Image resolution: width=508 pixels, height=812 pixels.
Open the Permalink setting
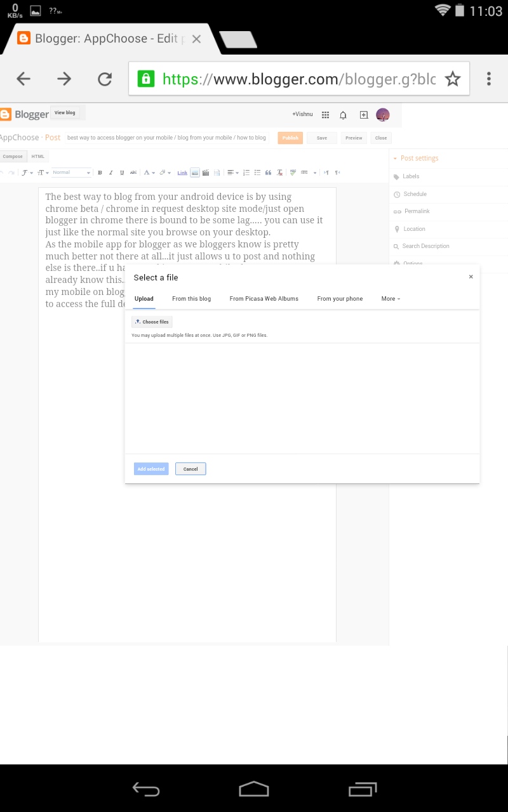click(x=448, y=211)
